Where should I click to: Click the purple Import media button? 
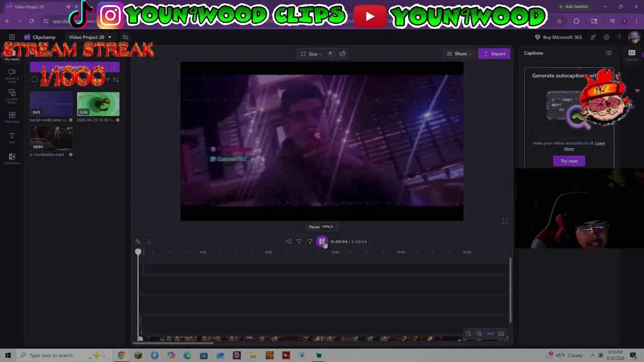click(70, 67)
